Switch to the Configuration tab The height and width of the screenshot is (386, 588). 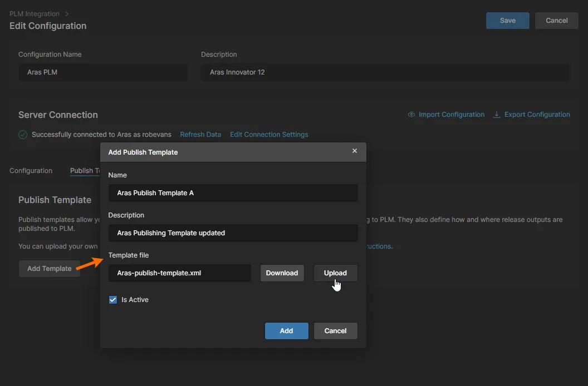tap(31, 171)
